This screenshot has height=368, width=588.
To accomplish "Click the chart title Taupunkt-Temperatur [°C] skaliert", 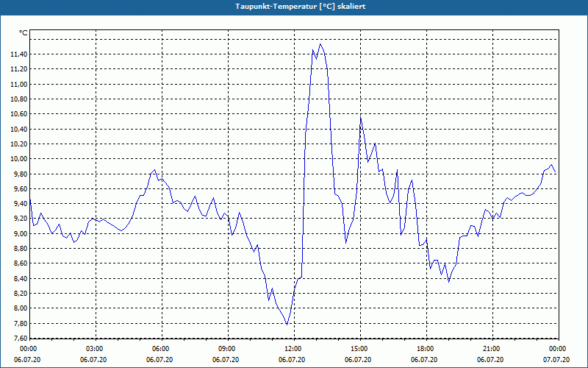I will click(301, 7).
